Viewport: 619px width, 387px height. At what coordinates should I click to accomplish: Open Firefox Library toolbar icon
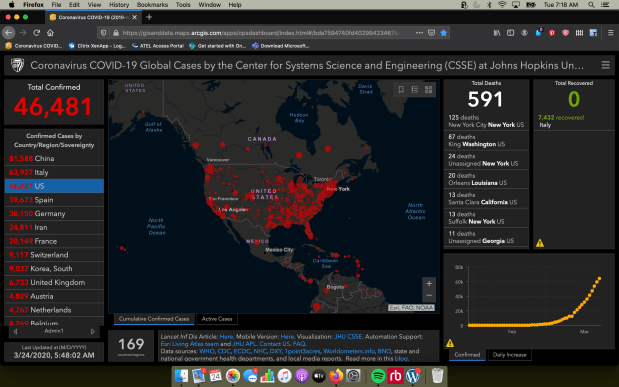pos(497,33)
